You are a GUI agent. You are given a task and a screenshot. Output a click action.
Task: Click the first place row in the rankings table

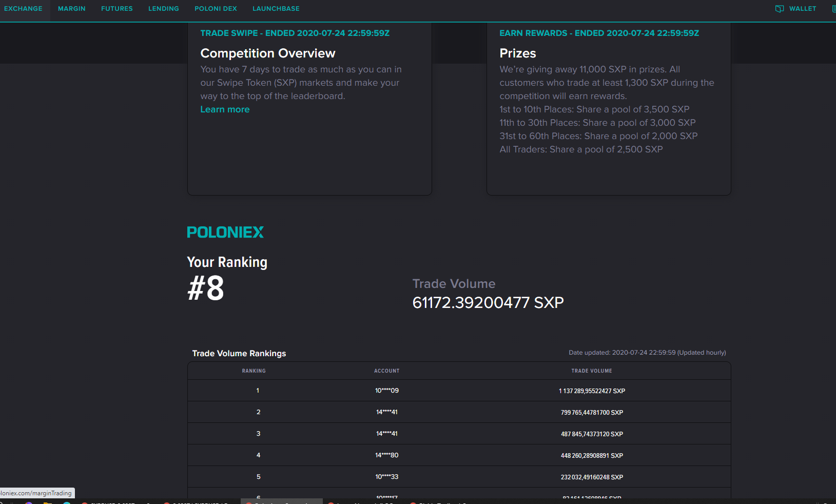459,391
